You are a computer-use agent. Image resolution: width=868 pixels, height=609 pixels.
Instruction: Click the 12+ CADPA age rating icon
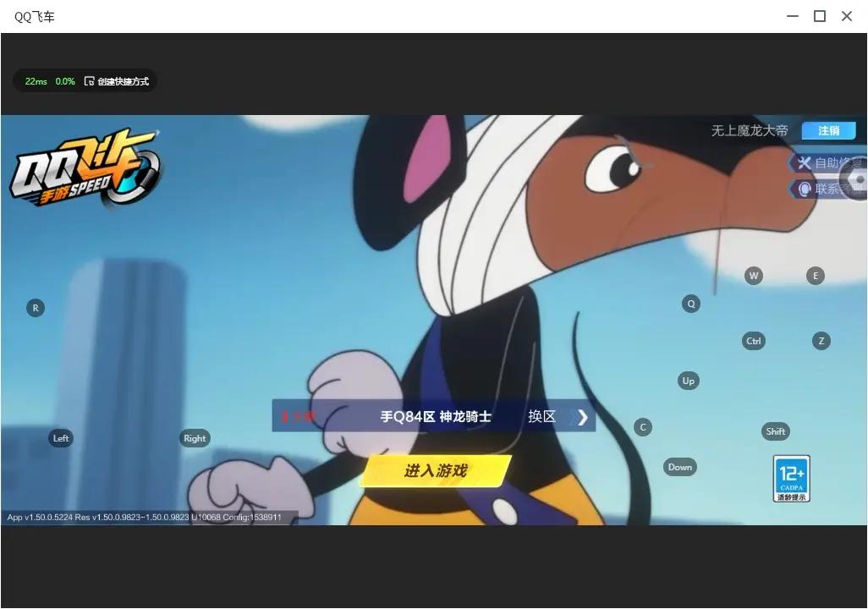click(x=791, y=479)
